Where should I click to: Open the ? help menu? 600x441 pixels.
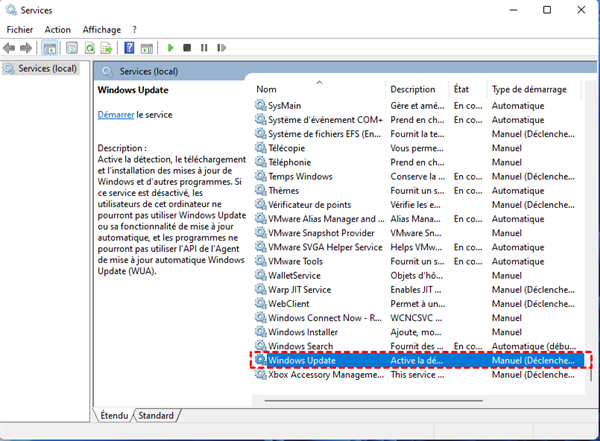pyautogui.click(x=134, y=29)
